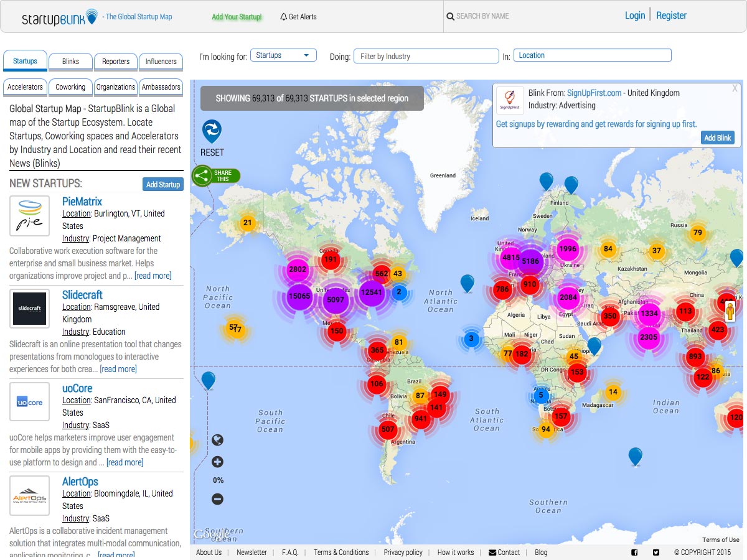This screenshot has height=560, width=747.
Task: Click Get Alerts bell link
Action: (x=299, y=17)
